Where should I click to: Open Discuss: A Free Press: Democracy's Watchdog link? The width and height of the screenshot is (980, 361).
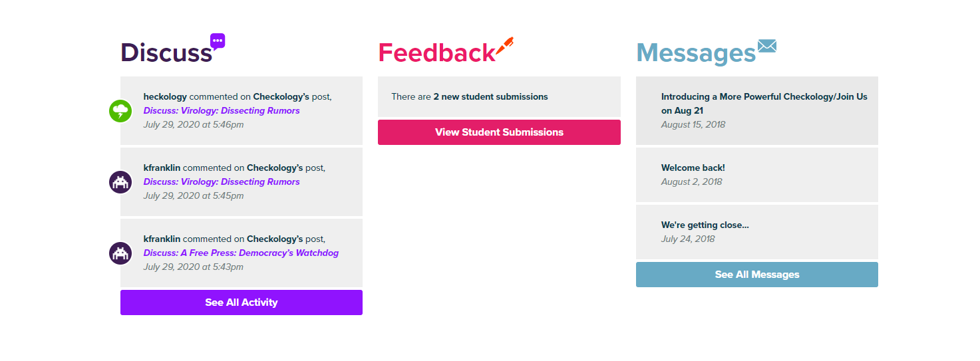coord(241,253)
